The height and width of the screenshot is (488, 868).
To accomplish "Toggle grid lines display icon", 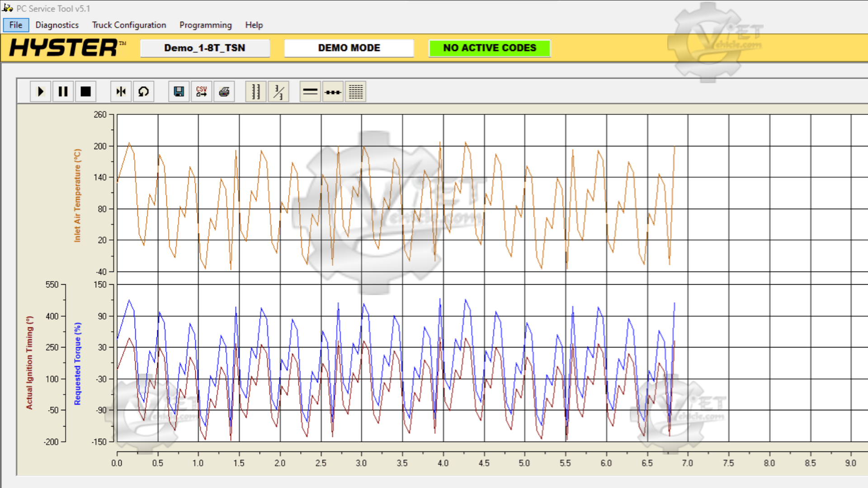I will 355,92.
